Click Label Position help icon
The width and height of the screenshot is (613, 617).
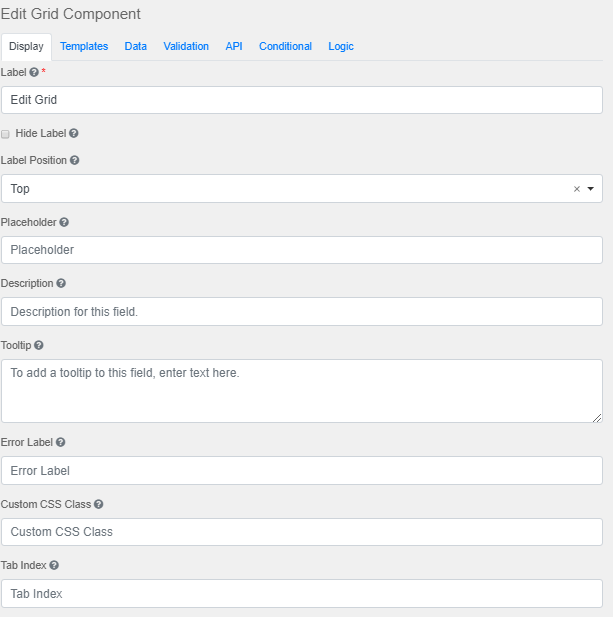[x=75, y=160]
